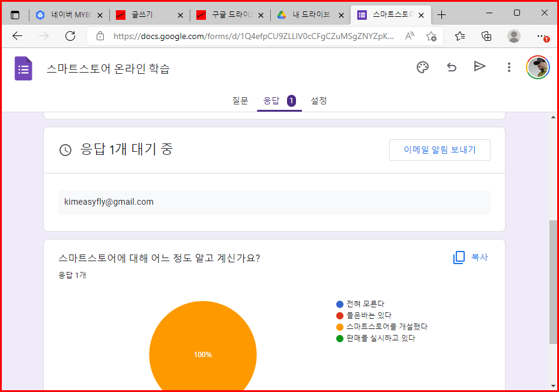Click the green 판매를 실시하고 있다 legend swatch
Screen dimensions: 559x392
(340, 339)
